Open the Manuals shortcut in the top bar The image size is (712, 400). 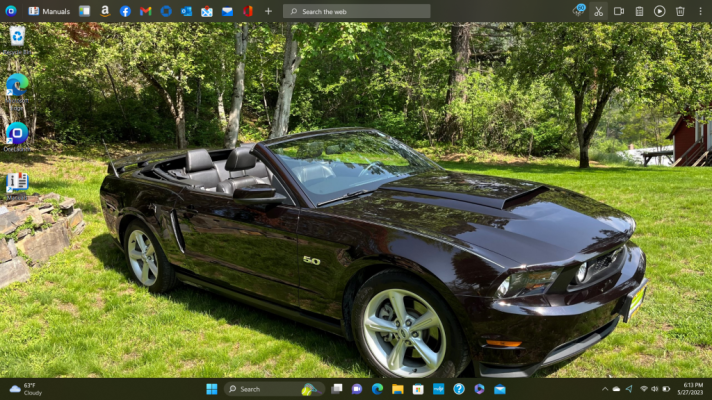[49, 11]
